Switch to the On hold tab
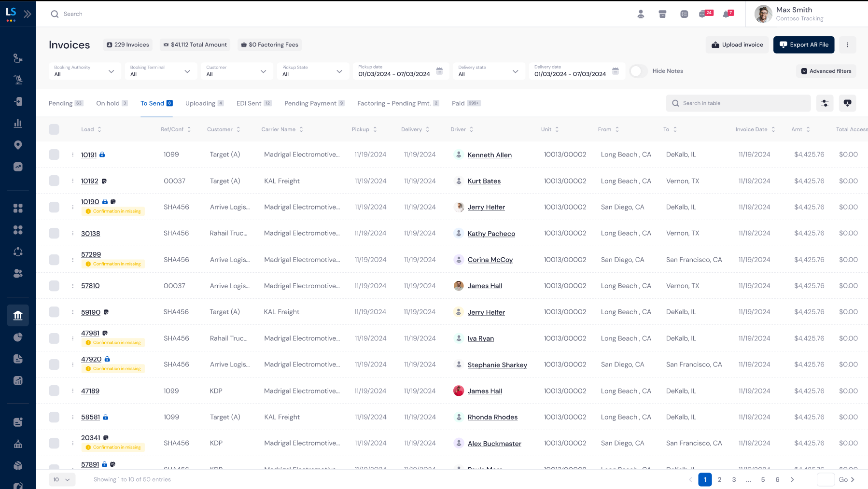The height and width of the screenshot is (489, 868). click(x=112, y=103)
